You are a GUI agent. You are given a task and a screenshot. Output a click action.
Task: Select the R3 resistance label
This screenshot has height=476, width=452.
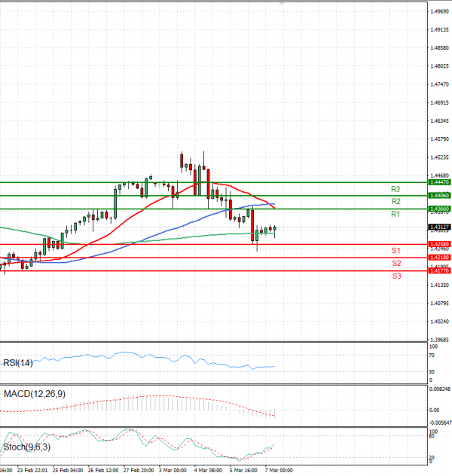pos(395,190)
